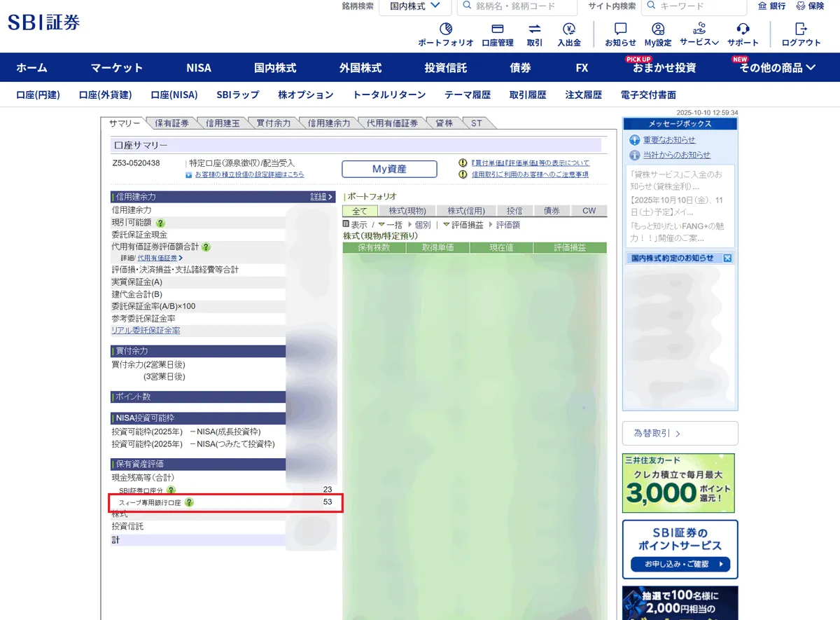This screenshot has height=620, width=840.
Task: Click the My設定 settings icon
Action: point(658,29)
